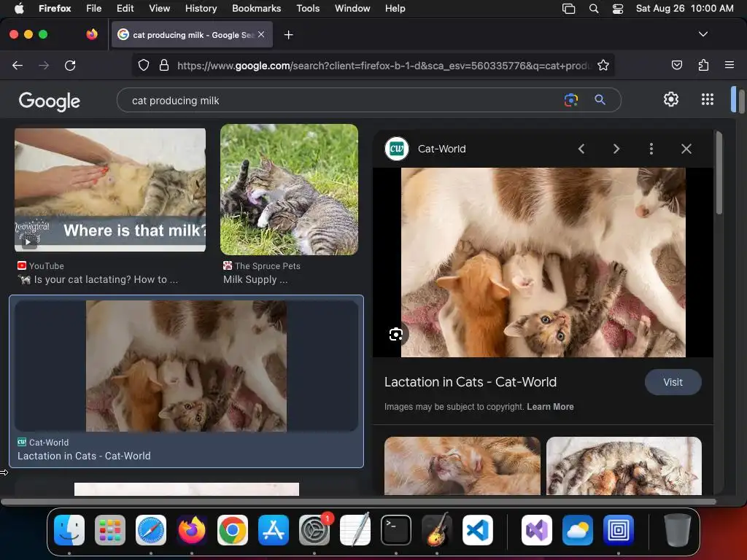Launch Safari from the Dock

151,530
